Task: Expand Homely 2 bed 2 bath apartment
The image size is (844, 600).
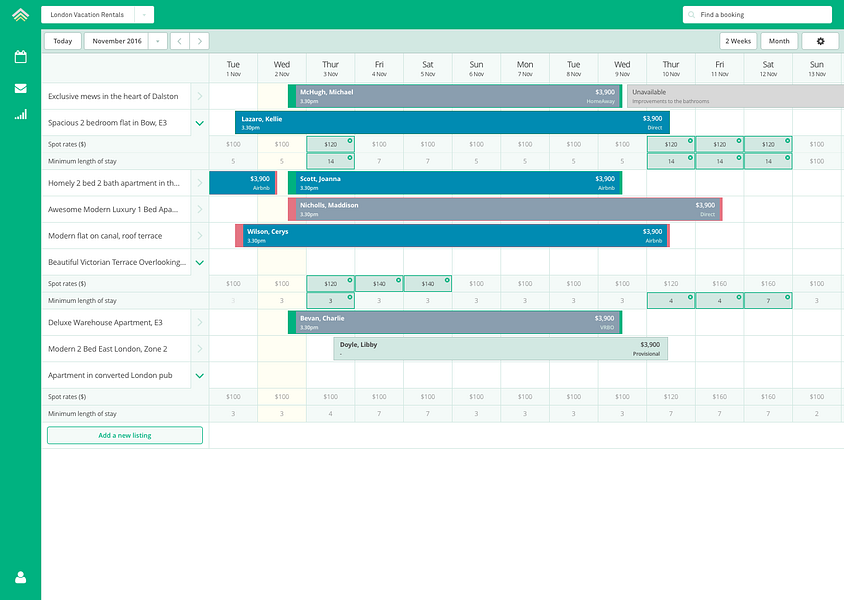Action: [x=200, y=183]
